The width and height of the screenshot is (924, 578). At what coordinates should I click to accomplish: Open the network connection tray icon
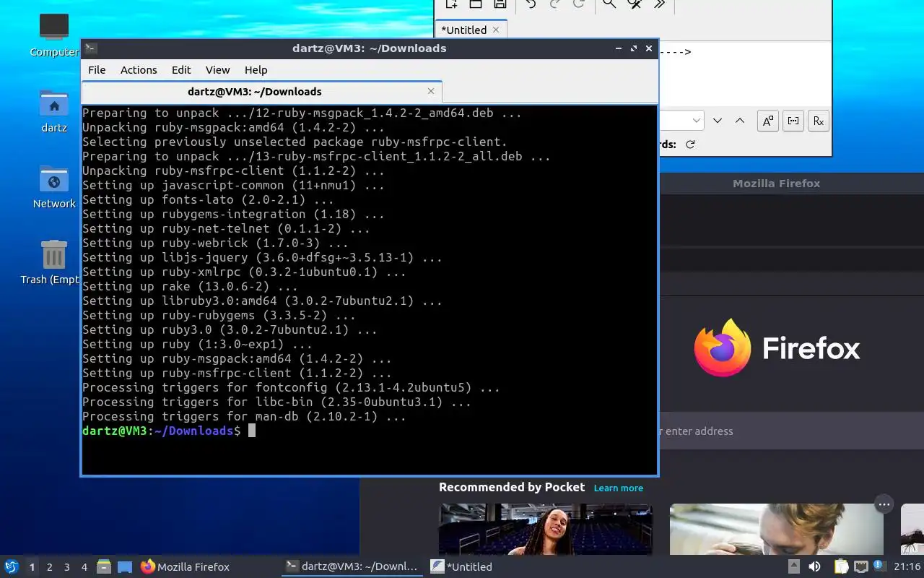(x=860, y=566)
